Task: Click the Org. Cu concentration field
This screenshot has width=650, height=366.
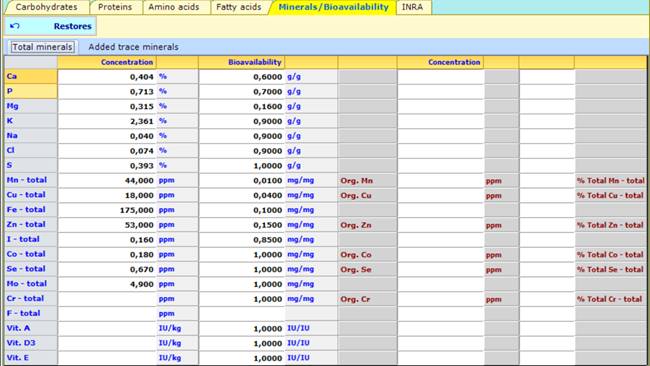Action: click(441, 195)
